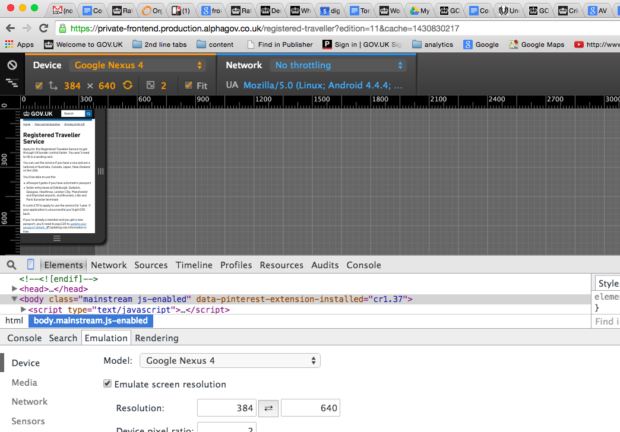Switch to the Sources panel tab
Screen dimensions: 620x432
tap(151, 265)
